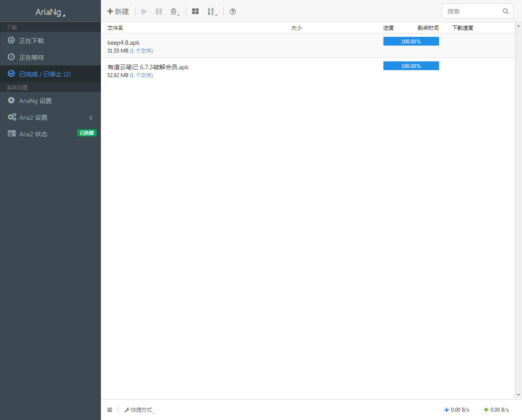
Task: Open the 正在下载 downloading list
Action: pos(50,41)
